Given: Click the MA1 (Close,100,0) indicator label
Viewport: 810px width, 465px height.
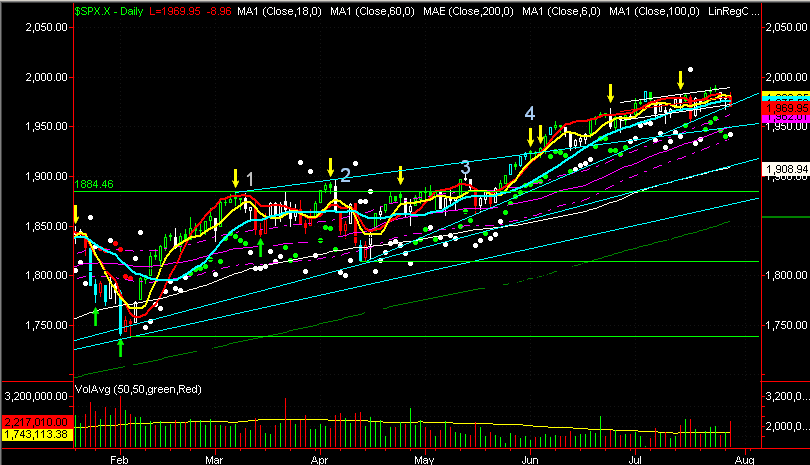Looking at the screenshot, I should coord(654,11).
